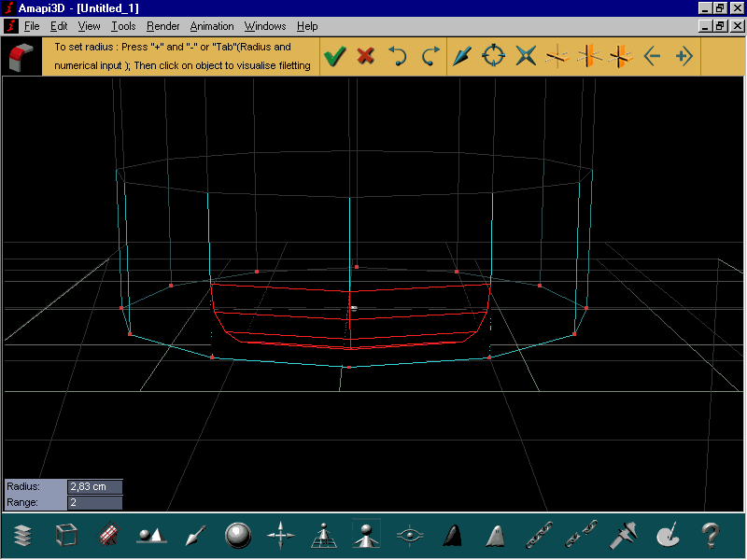Confirm filleting with the green checkmark
The height and width of the screenshot is (560, 747).
[335, 56]
